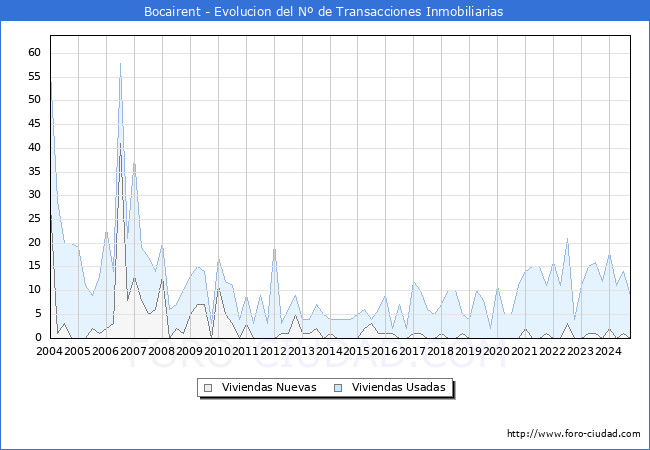Open the http://www.foro-ciudad.com link
The image size is (650, 450).
point(574,434)
